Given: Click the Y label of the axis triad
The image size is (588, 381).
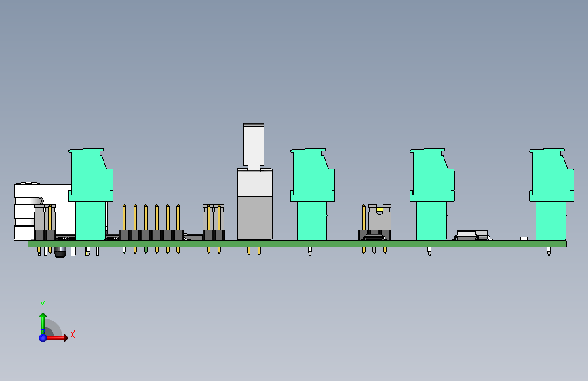Looking at the screenshot, I should [x=43, y=305].
